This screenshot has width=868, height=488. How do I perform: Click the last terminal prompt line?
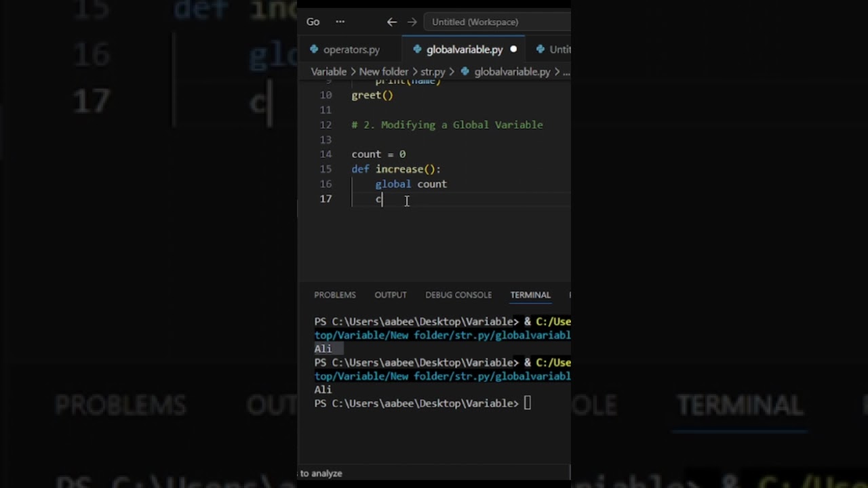[x=422, y=403]
